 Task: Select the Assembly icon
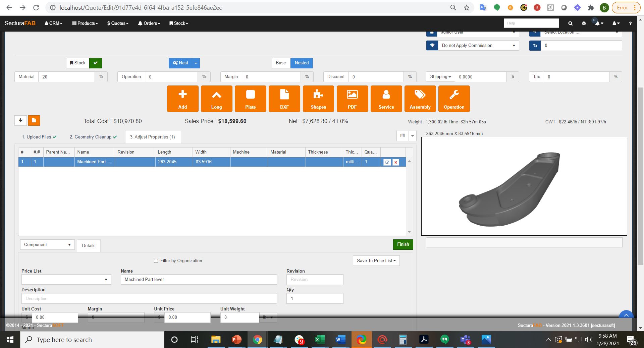coord(420,99)
